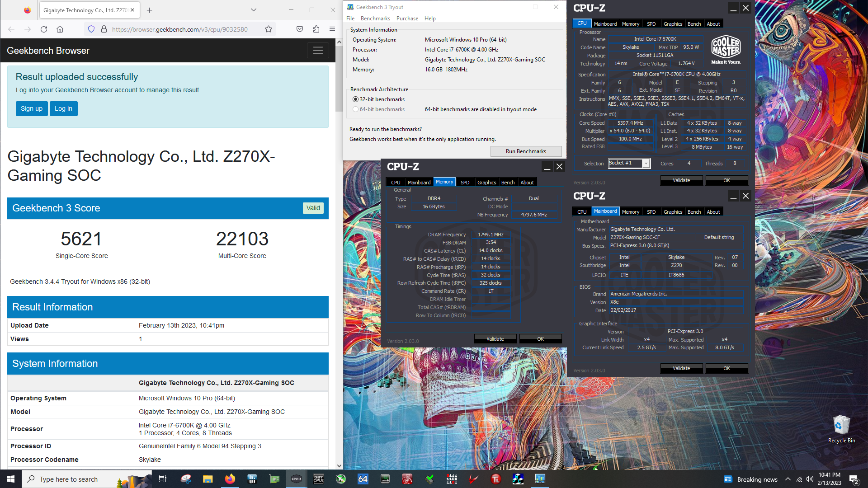
Task: Open File Explorer from the taskbar
Action: click(208, 479)
